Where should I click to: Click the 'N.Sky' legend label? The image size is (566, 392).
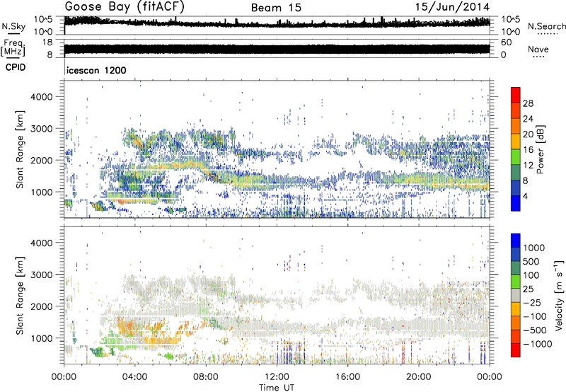[13, 26]
